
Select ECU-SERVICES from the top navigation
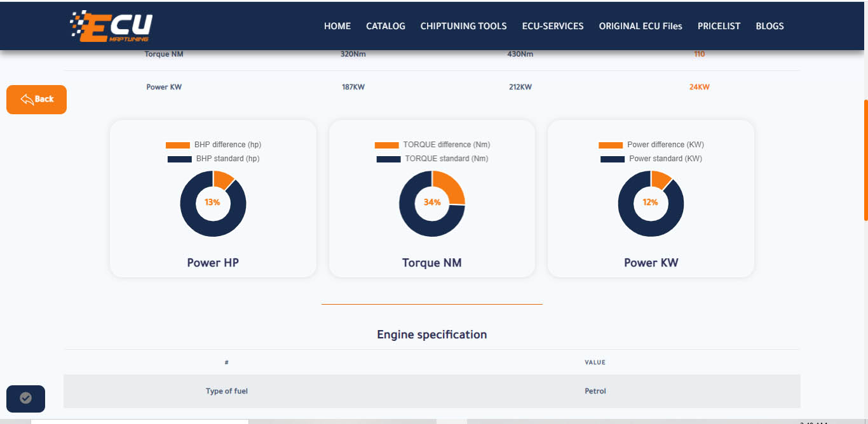click(x=552, y=26)
